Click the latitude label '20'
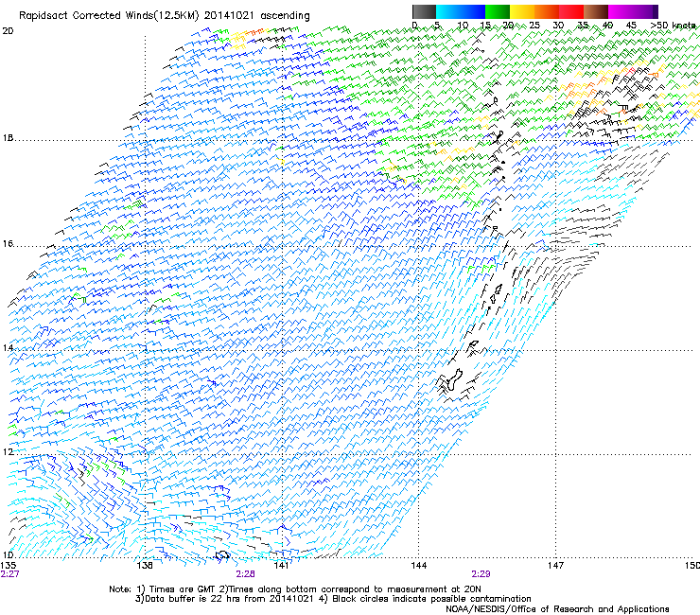The height and width of the screenshot is (615, 700). pyautogui.click(x=8, y=31)
